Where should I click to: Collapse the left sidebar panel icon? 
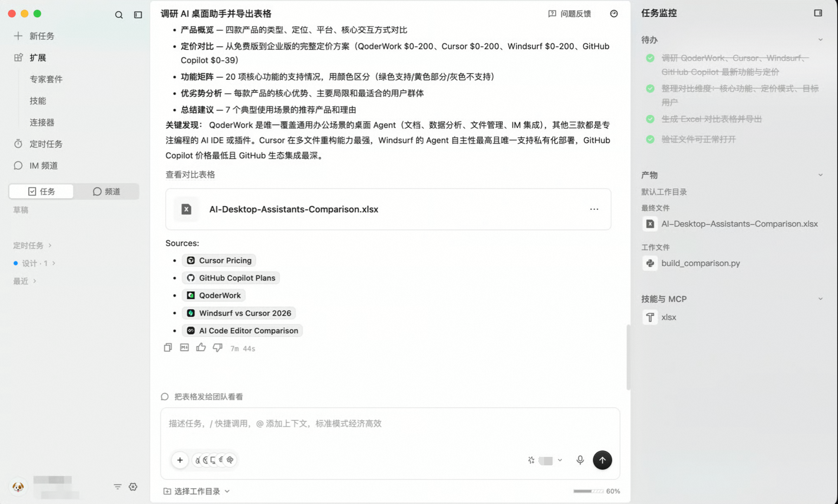[138, 15]
